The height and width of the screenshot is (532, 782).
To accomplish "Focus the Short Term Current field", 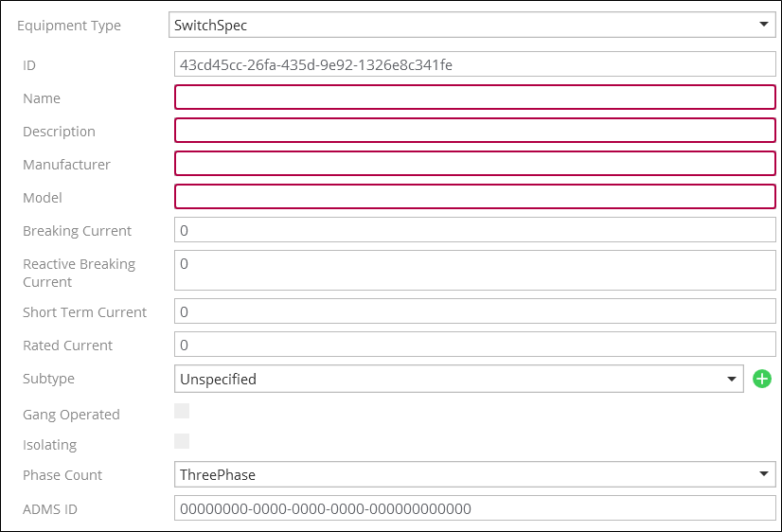I will (x=475, y=311).
